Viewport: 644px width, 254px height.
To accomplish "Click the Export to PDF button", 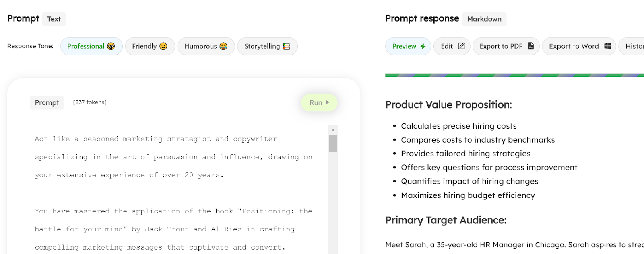I will 506,46.
